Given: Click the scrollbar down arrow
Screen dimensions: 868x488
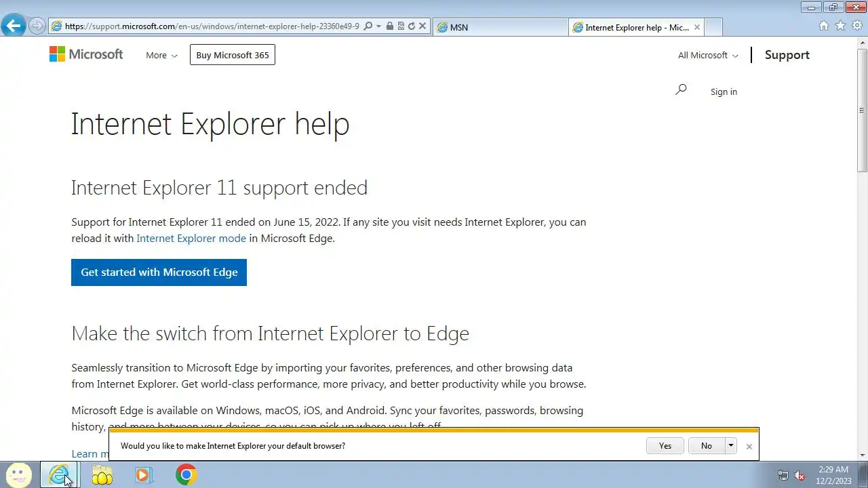Looking at the screenshot, I should pyautogui.click(x=863, y=455).
